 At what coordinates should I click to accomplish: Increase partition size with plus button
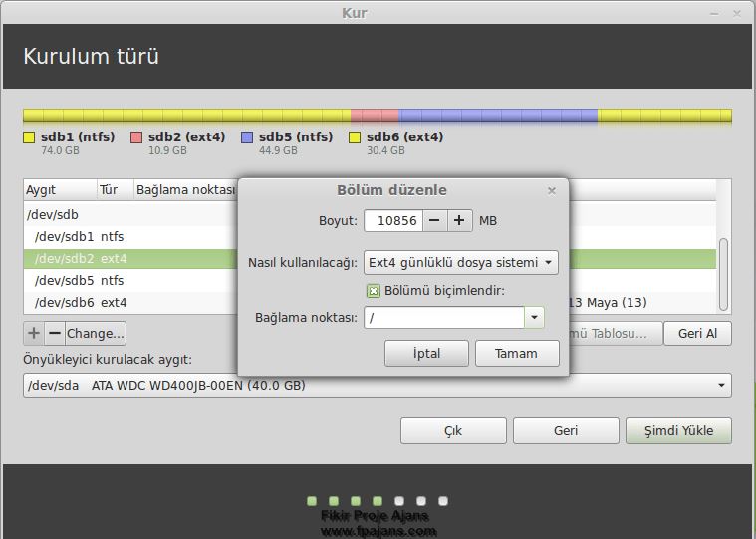pos(459,221)
